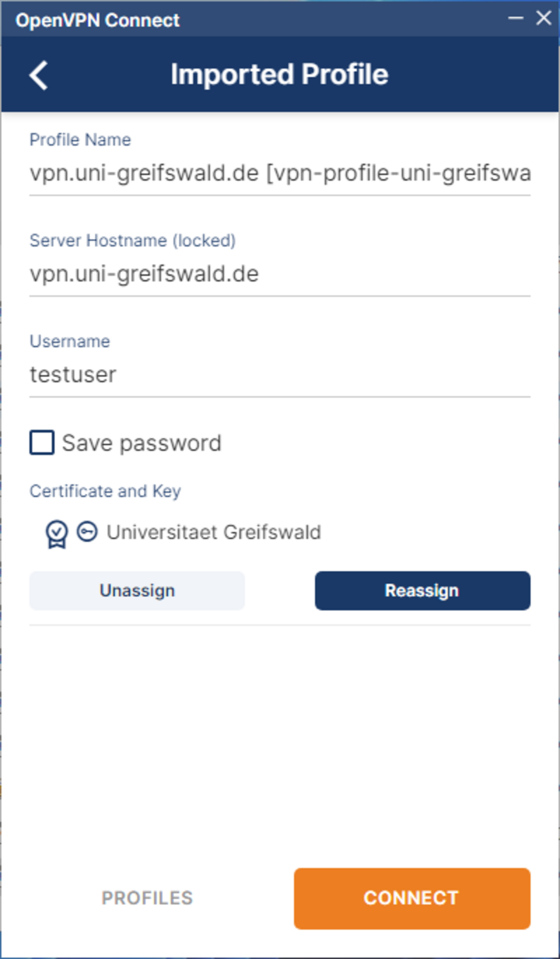The image size is (560, 959).
Task: Click the certificate ribbon badge icon
Action: click(56, 534)
